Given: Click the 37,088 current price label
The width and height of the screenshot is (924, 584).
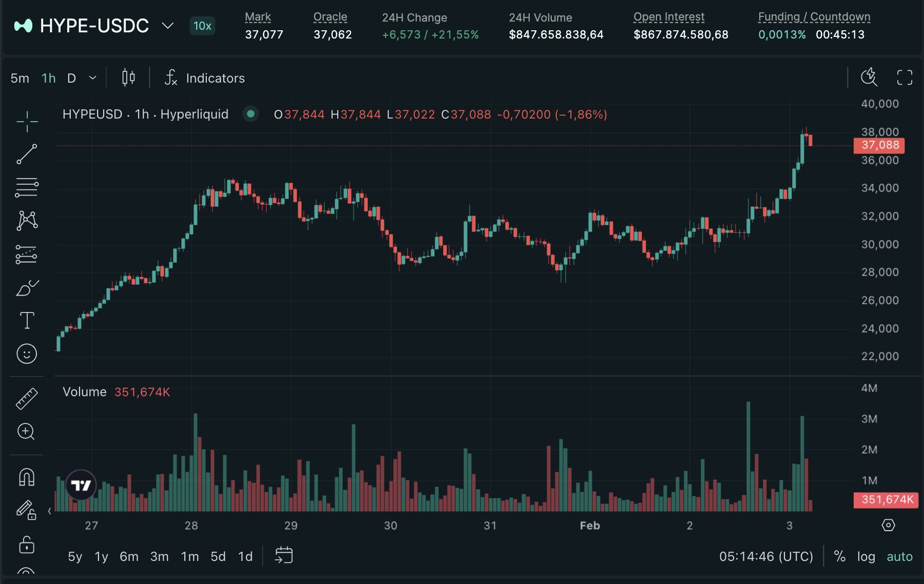Looking at the screenshot, I should pos(879,145).
